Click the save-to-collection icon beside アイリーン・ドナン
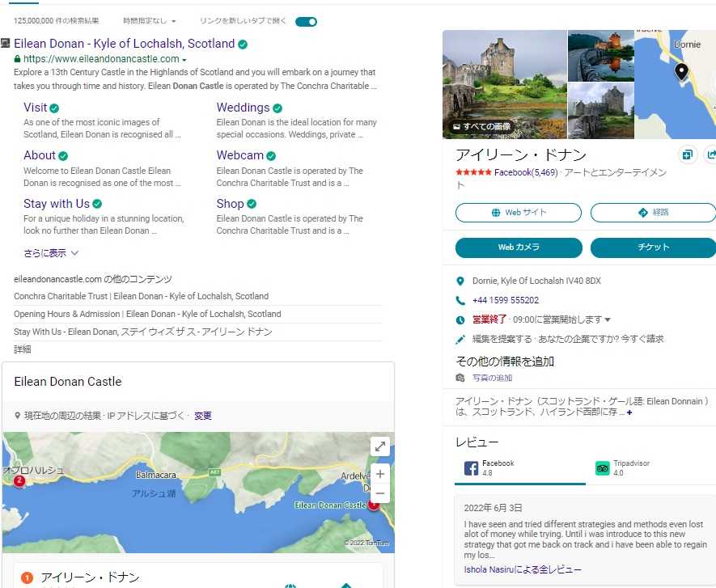This screenshot has width=716, height=588. tap(687, 155)
